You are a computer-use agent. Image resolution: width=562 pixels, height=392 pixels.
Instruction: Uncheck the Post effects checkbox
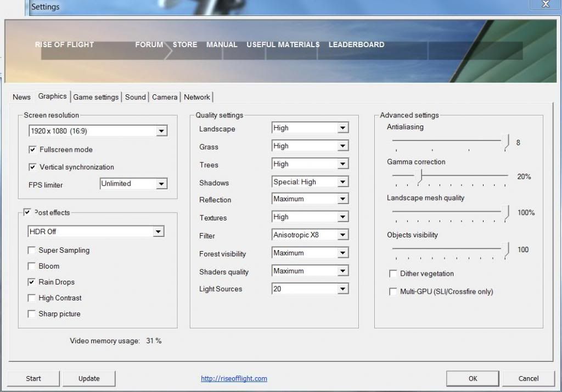(x=27, y=212)
